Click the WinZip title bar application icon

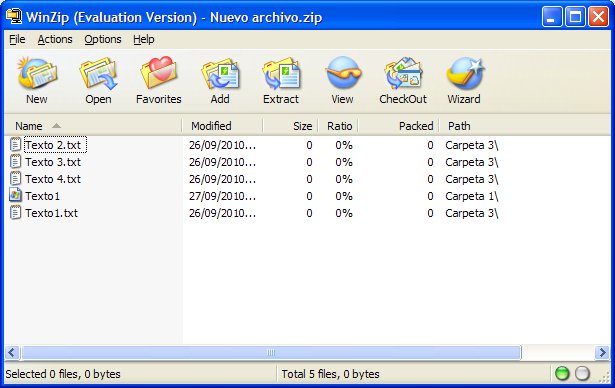click(x=14, y=16)
